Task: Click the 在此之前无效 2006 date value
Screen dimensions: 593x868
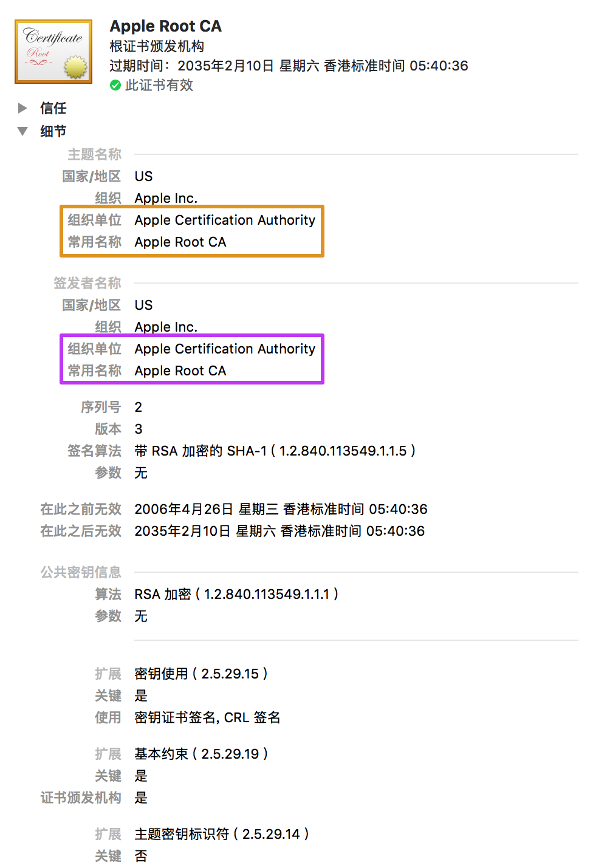Action: point(281,509)
